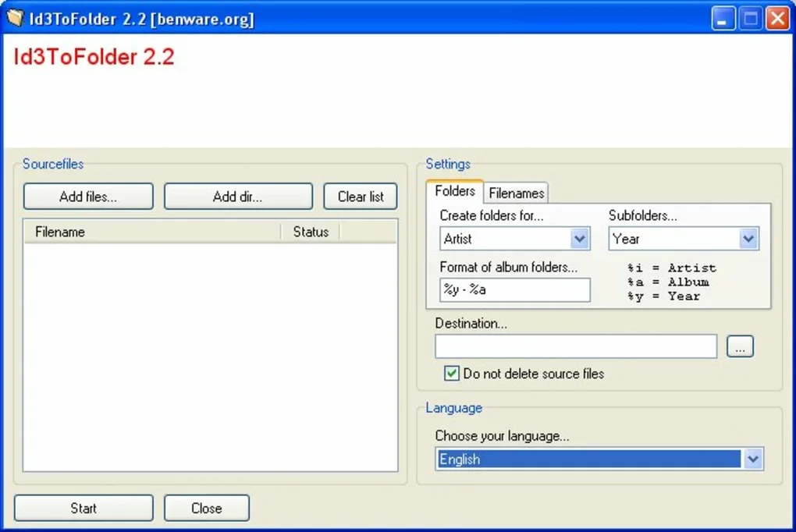Image resolution: width=796 pixels, height=532 pixels.
Task: Start the folder sorting process
Action: [x=84, y=508]
